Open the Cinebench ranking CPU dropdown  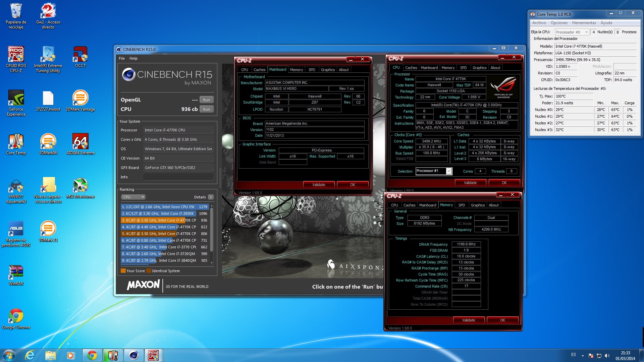133,197
